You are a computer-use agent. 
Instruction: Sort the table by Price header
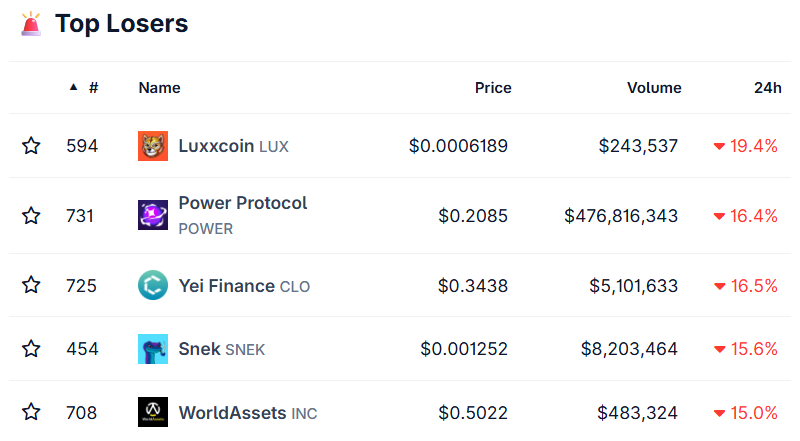[492, 88]
